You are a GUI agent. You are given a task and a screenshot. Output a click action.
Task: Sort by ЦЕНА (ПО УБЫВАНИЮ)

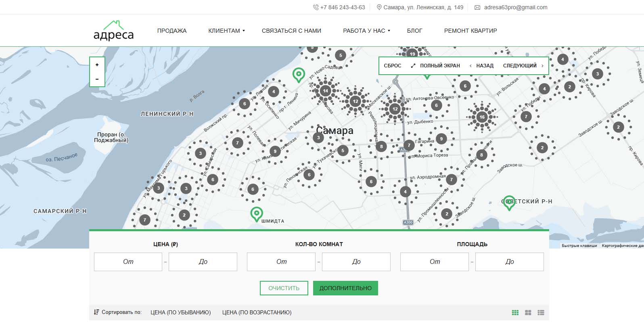click(x=180, y=312)
